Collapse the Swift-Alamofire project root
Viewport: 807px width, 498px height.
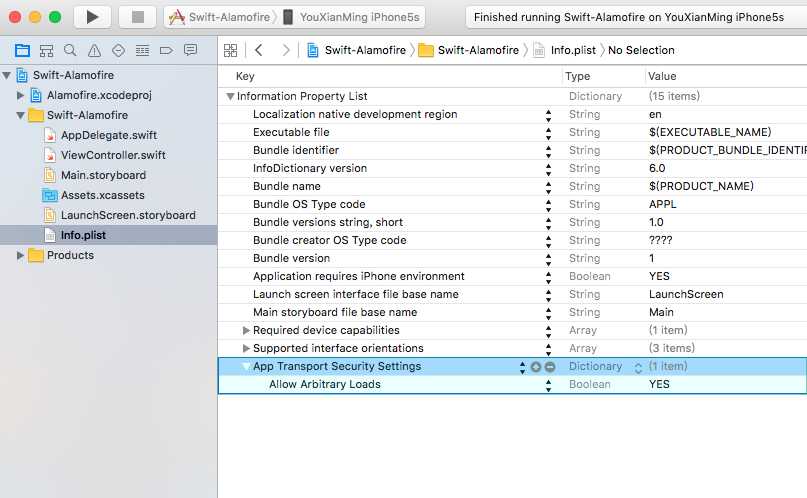tap(7, 75)
